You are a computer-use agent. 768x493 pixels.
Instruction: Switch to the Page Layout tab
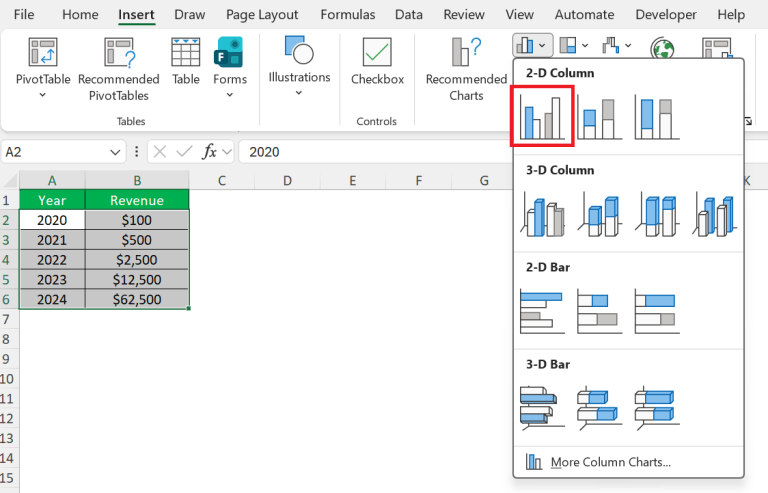coord(262,15)
